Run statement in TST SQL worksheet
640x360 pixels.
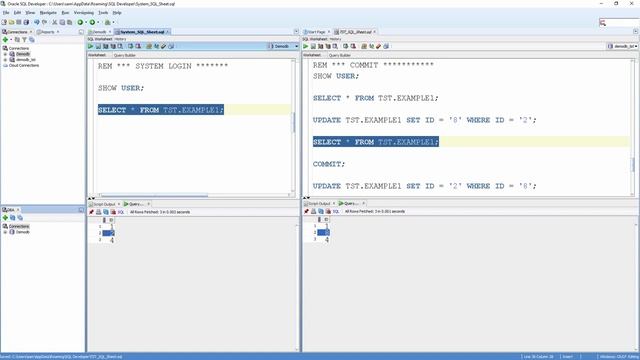point(306,46)
